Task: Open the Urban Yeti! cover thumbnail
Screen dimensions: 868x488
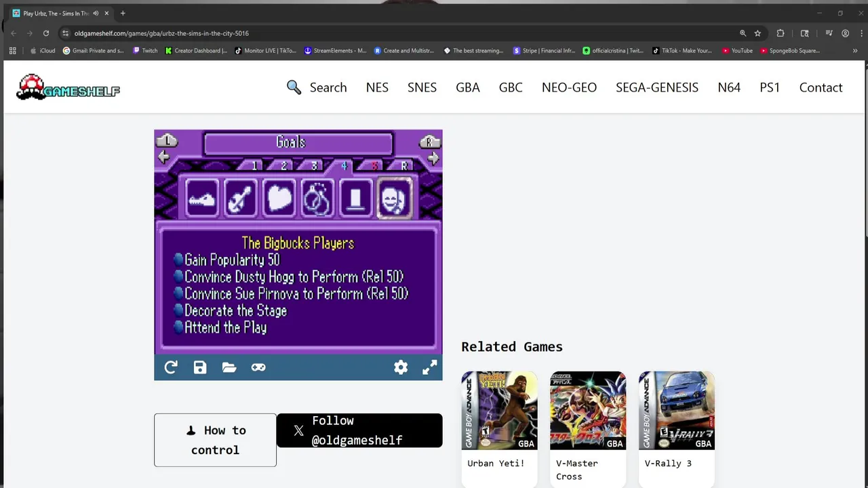Action: 499,410
